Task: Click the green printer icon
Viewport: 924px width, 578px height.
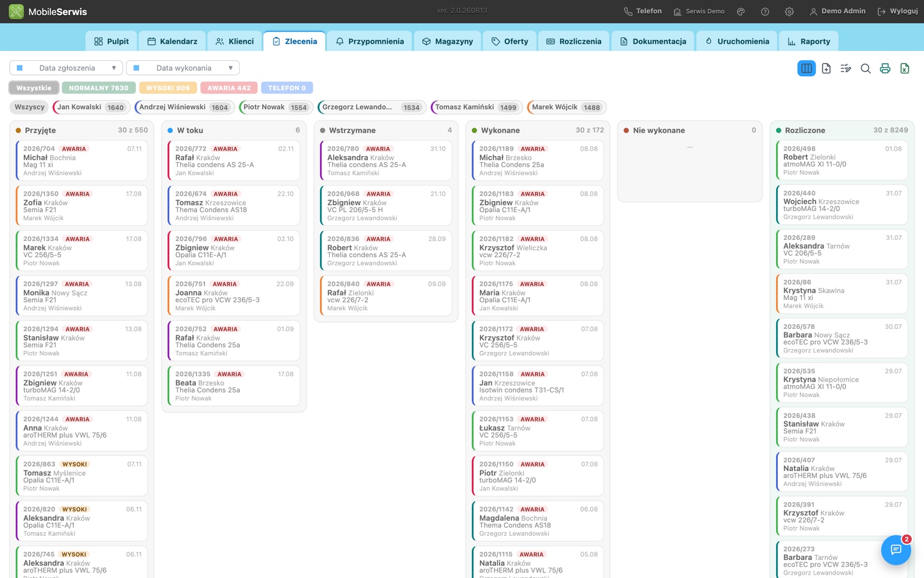Action: (x=885, y=68)
